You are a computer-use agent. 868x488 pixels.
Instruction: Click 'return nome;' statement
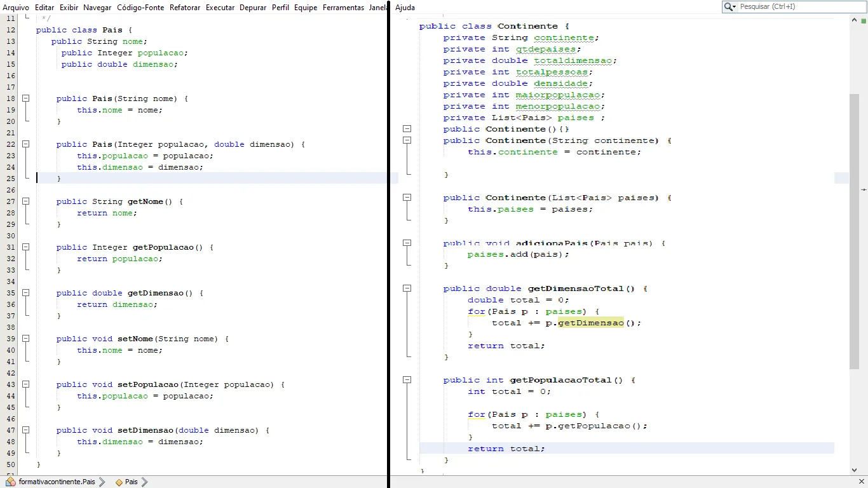point(107,213)
